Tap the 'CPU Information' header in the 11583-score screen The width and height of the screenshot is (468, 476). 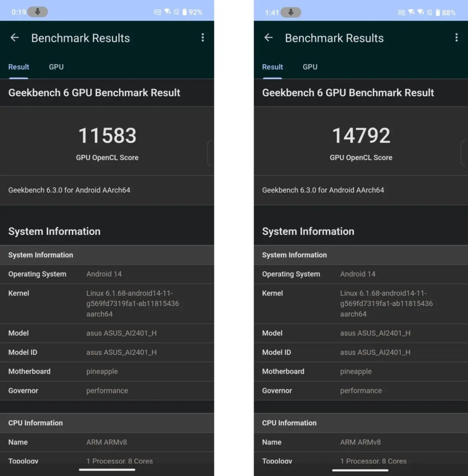(x=36, y=423)
